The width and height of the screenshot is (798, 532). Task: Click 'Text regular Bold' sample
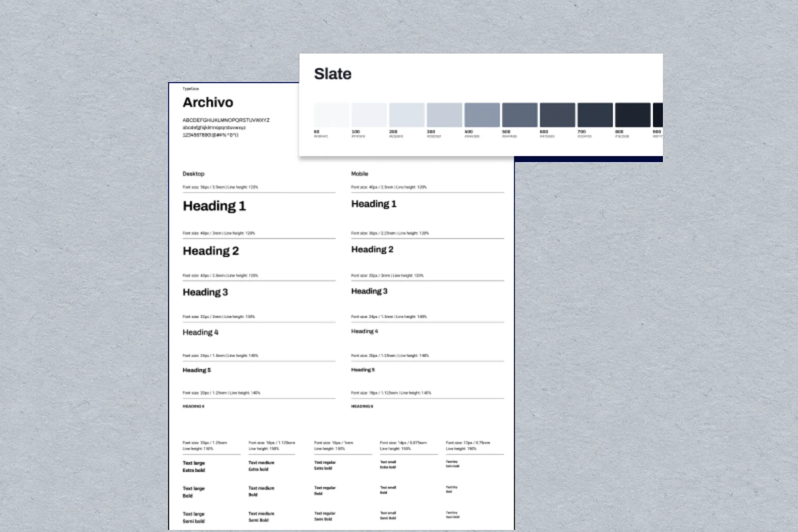click(325, 490)
